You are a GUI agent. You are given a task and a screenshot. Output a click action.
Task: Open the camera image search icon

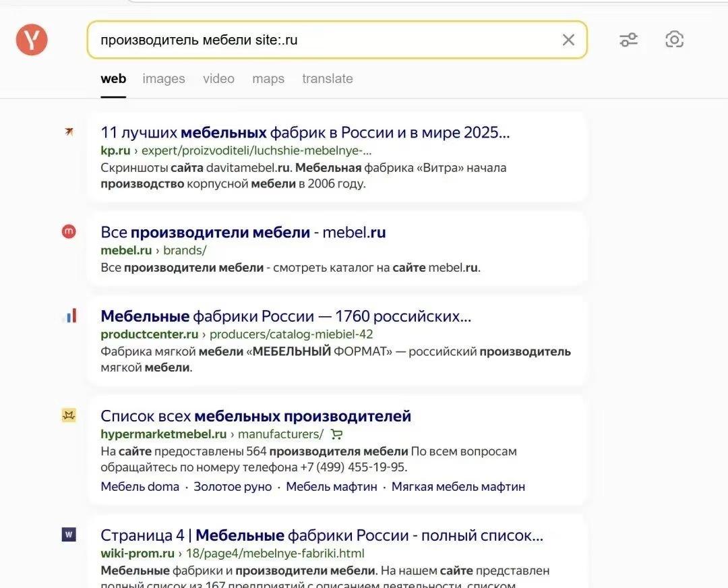pos(674,40)
